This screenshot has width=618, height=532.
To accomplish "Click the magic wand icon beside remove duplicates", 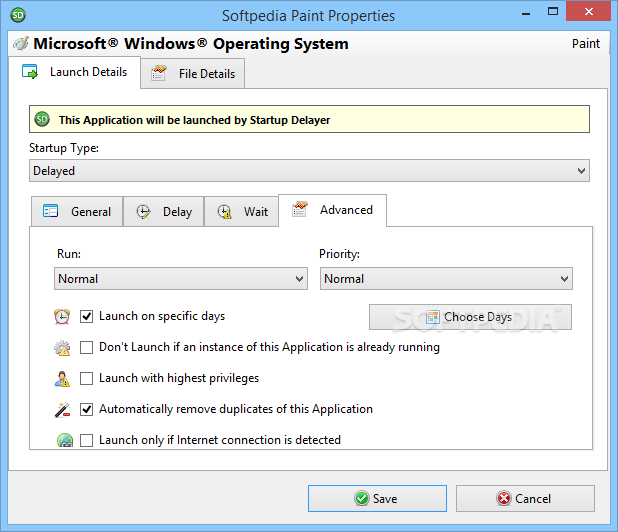I will [x=62, y=409].
